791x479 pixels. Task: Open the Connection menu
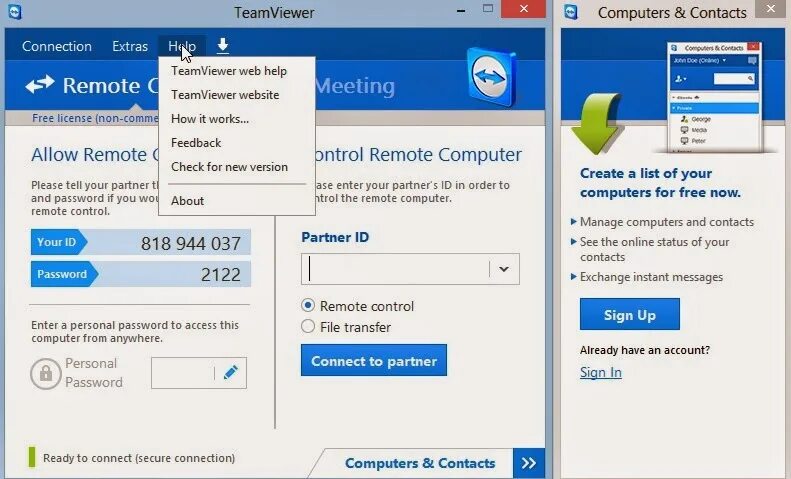tap(57, 46)
